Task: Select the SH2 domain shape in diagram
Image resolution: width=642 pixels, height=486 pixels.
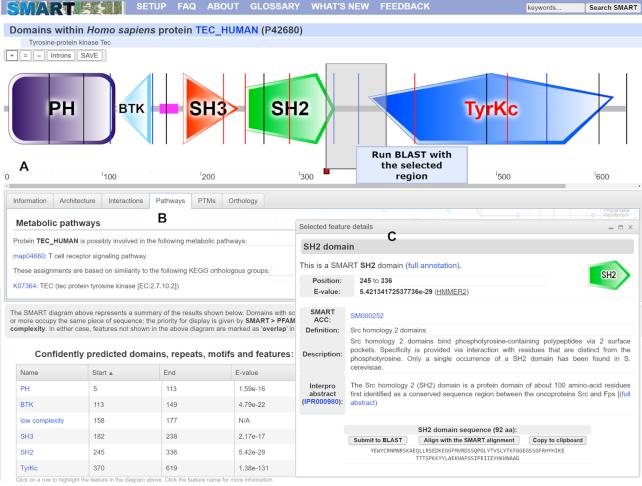Action: [x=290, y=109]
